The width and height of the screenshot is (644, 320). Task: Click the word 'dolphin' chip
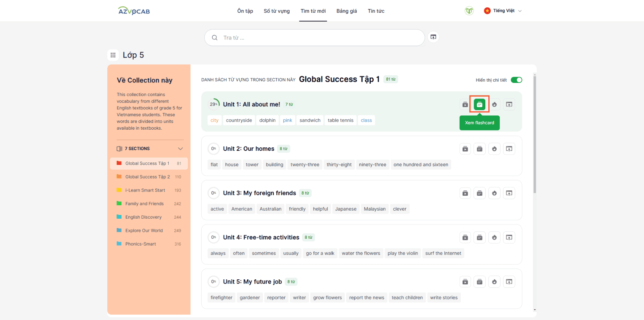[x=267, y=120]
